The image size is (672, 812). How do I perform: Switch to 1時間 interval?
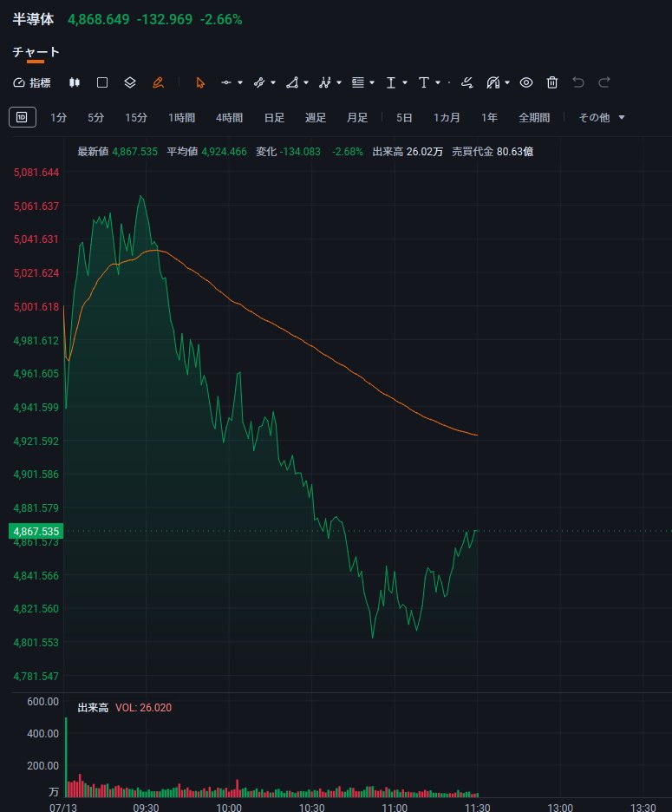[182, 118]
